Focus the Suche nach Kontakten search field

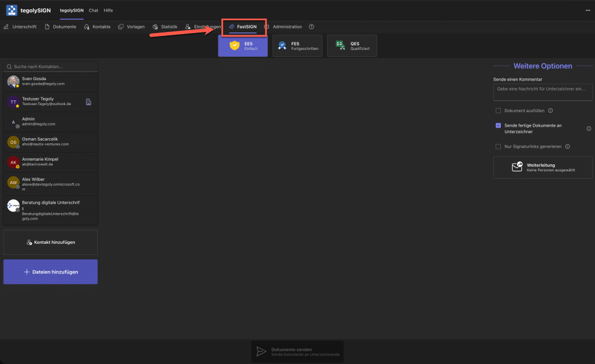(52, 67)
